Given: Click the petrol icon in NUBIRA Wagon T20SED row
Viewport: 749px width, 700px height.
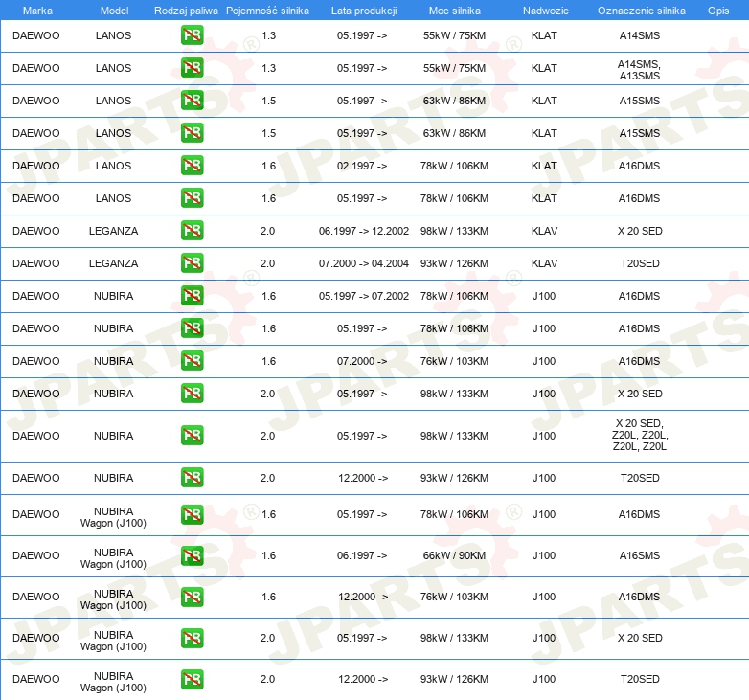Looking at the screenshot, I should tap(192, 679).
